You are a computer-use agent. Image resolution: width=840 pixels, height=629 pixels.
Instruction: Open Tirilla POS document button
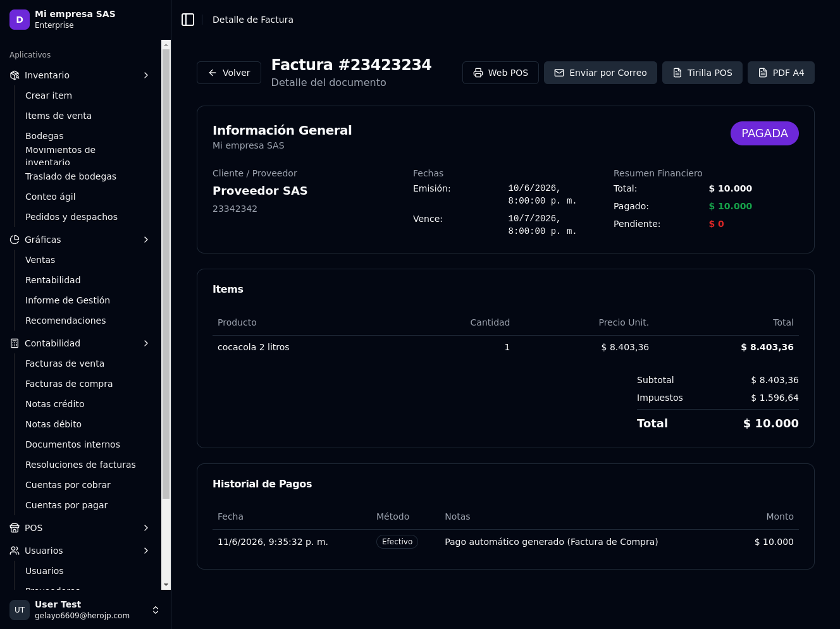point(702,73)
